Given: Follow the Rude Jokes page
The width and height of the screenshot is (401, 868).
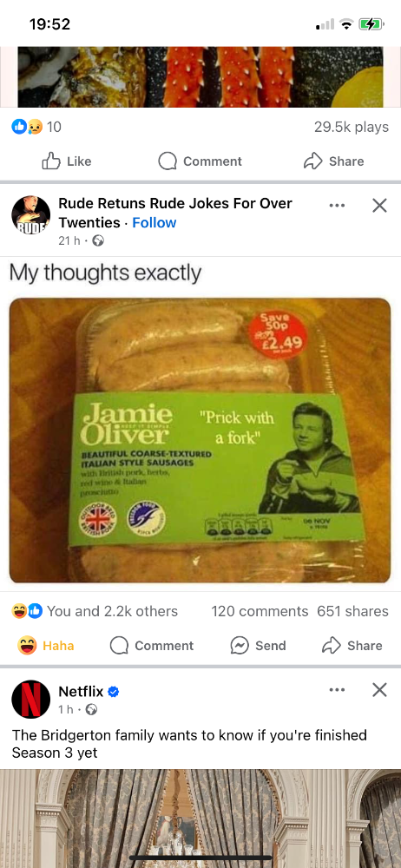Looking at the screenshot, I should click(x=154, y=222).
